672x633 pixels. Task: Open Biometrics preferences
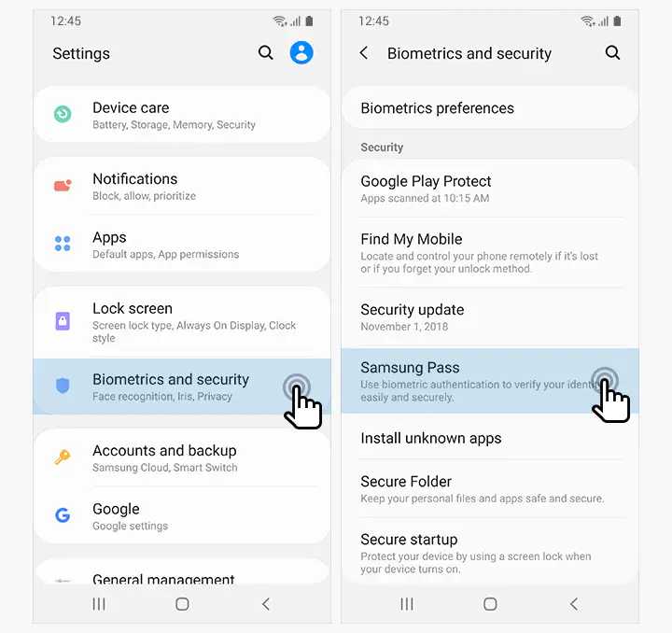[490, 108]
